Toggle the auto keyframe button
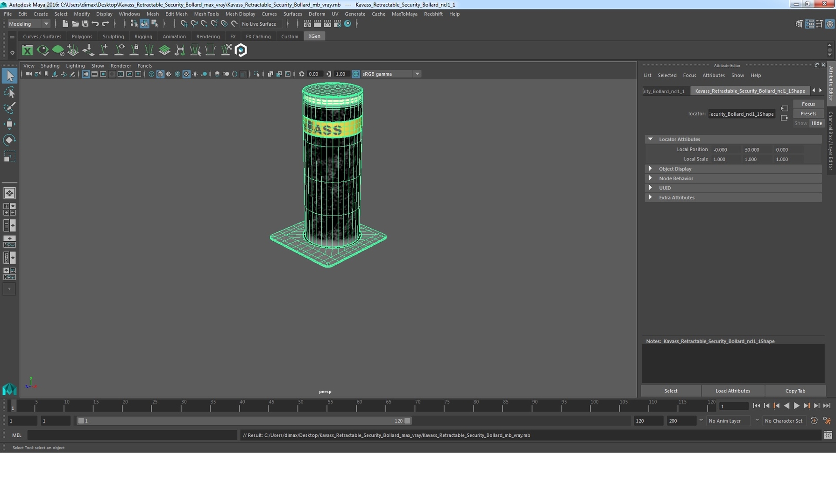Screen dimensions: 836x504 [x=814, y=421]
